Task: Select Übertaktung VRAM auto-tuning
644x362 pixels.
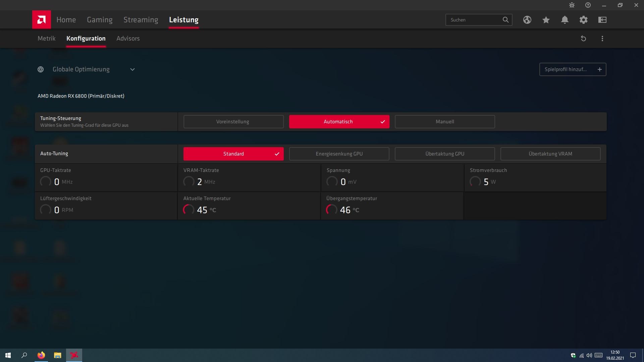Action: click(x=550, y=154)
